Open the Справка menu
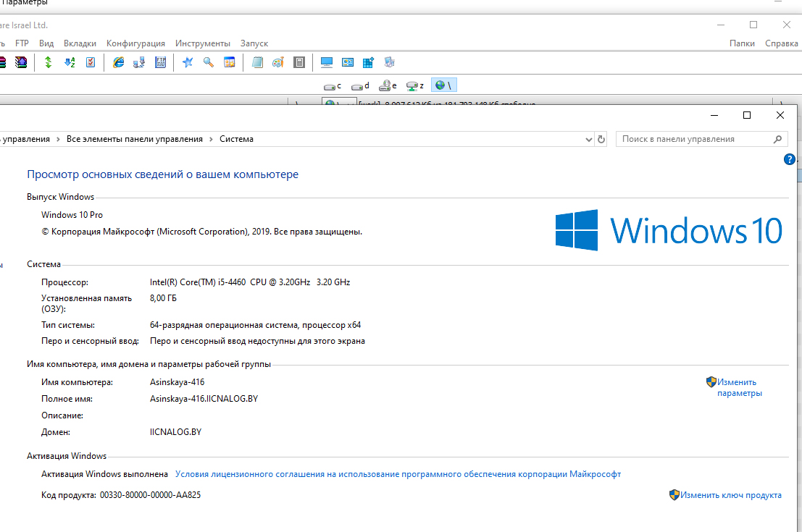 782,43
